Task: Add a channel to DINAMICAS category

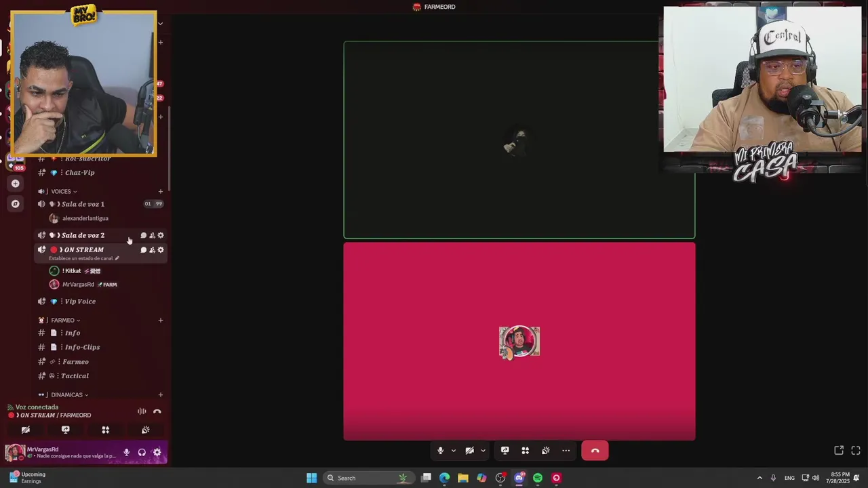Action: coord(161,395)
